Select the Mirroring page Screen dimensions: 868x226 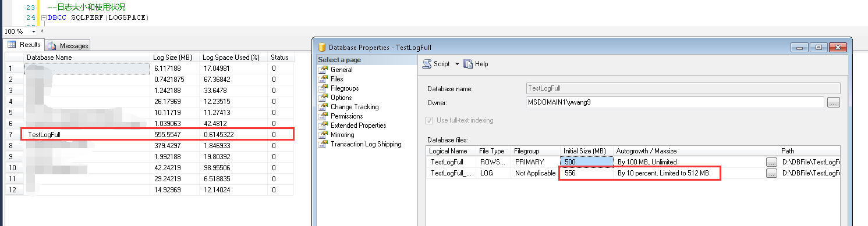tap(342, 135)
